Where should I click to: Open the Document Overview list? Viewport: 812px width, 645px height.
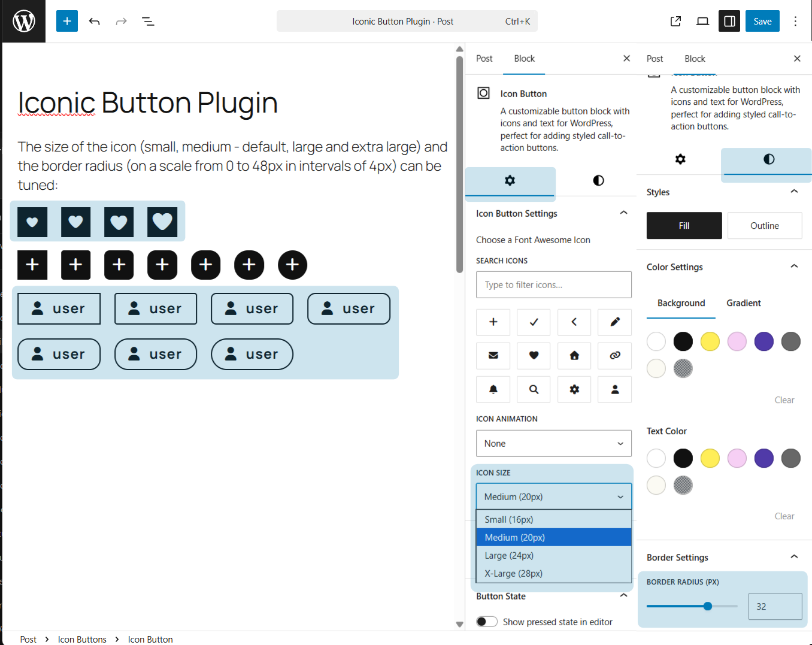(148, 22)
